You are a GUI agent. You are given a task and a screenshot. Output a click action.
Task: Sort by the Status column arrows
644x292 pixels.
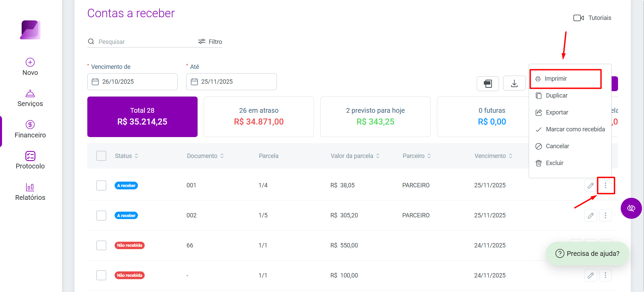137,156
